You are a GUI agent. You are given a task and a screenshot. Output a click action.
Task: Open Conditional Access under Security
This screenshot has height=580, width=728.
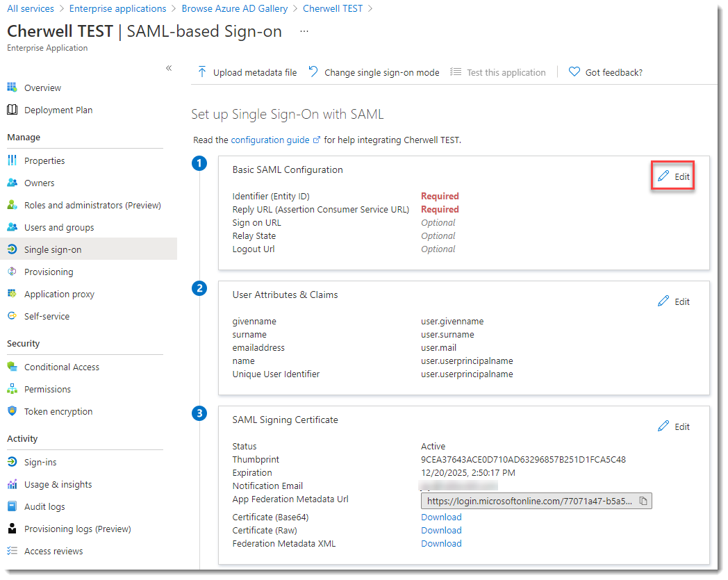(61, 367)
